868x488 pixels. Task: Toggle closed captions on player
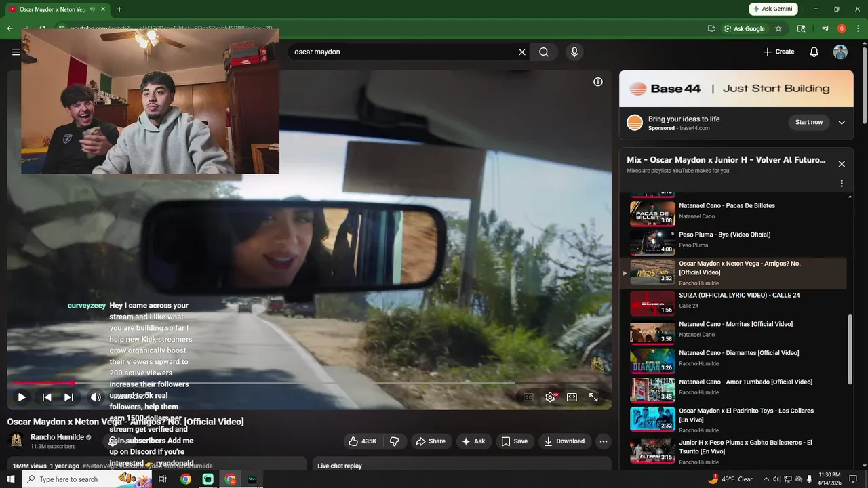pyautogui.click(x=528, y=397)
